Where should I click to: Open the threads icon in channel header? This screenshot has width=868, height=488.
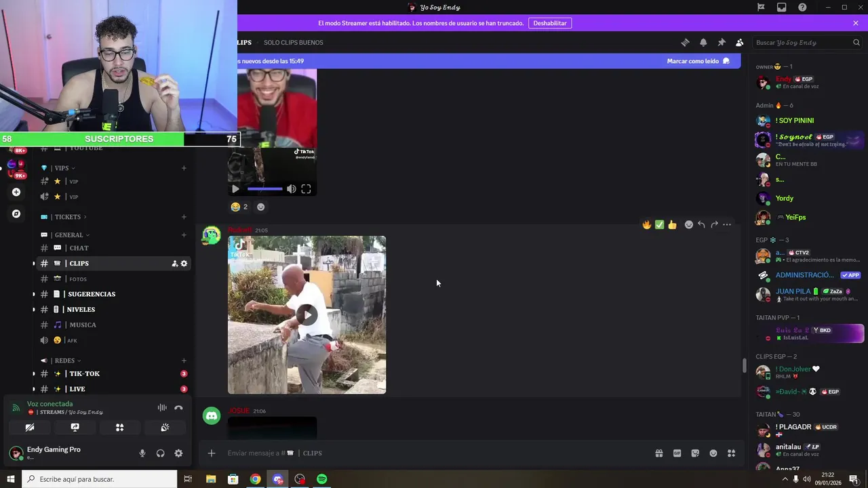(685, 42)
